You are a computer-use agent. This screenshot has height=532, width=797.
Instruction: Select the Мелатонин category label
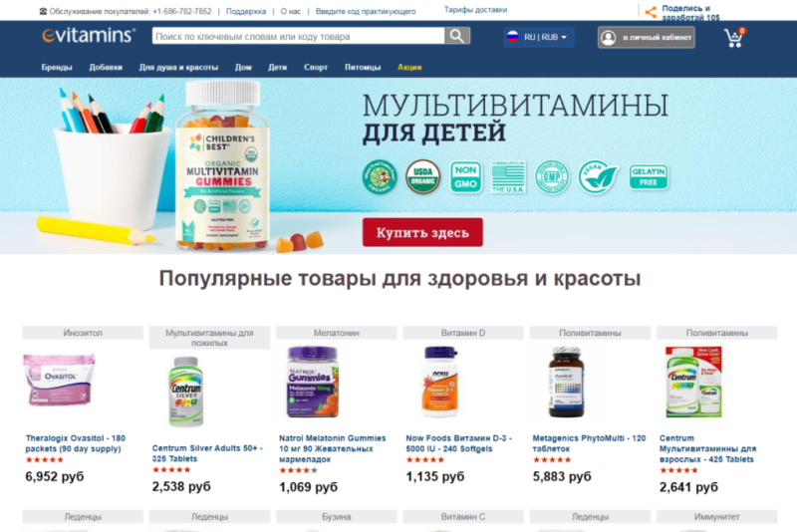pyautogui.click(x=336, y=333)
